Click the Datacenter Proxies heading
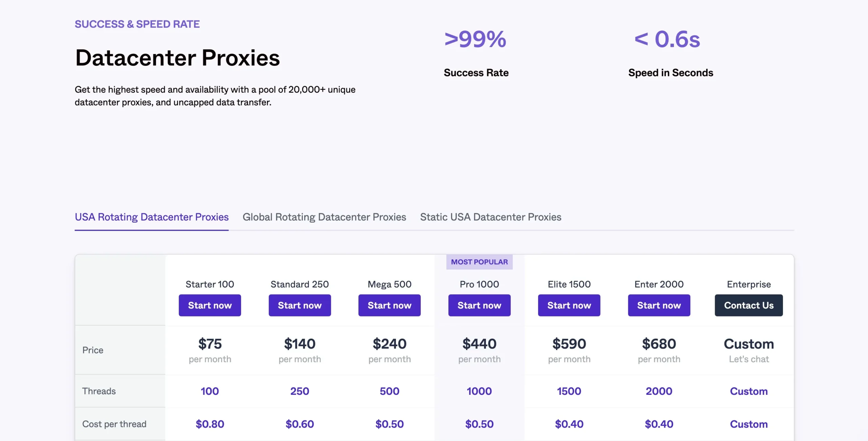 pyautogui.click(x=177, y=58)
